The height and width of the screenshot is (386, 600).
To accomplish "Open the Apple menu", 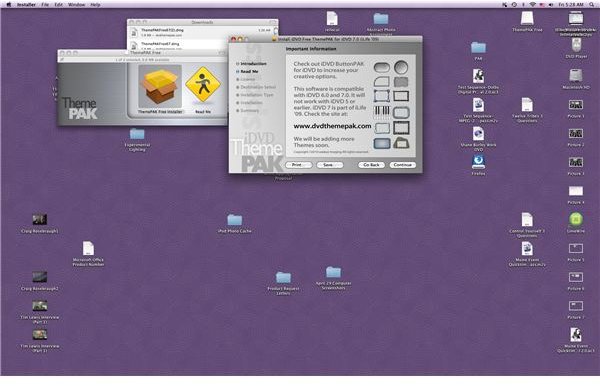I will (x=8, y=5).
